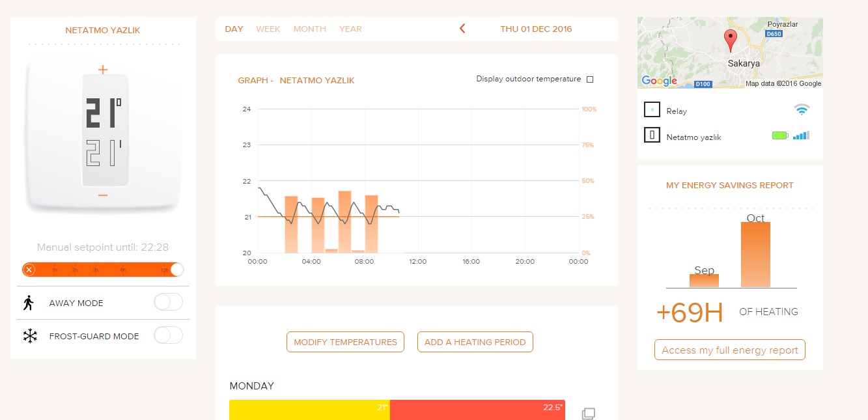Switch to the DAY view tab
The image size is (868, 420).
[x=234, y=29]
